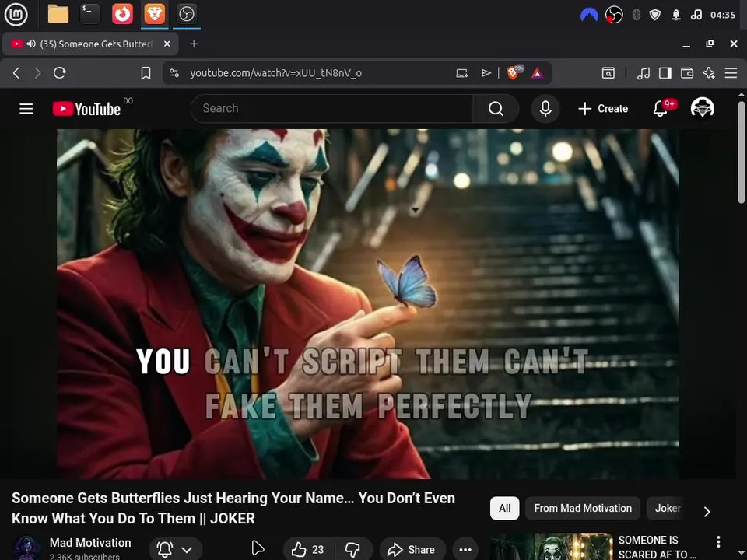The height and width of the screenshot is (560, 747).
Task: Open the orange-red app in panel
Action: coord(122,14)
